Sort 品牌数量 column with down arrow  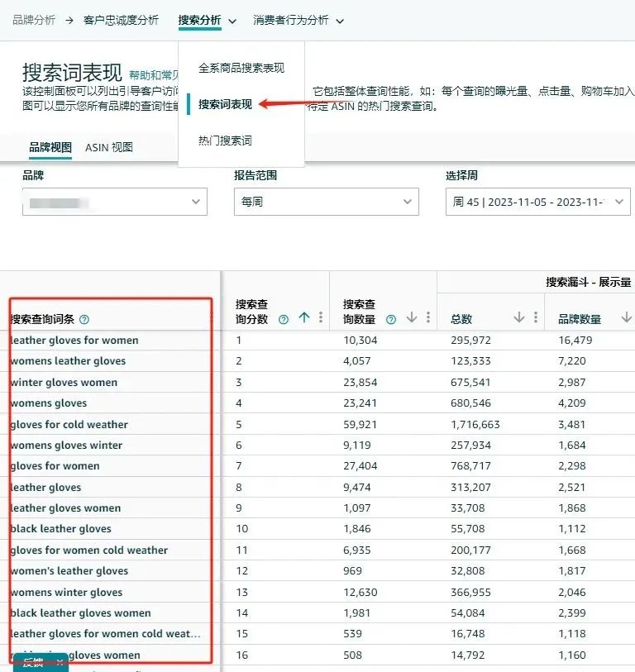(627, 317)
